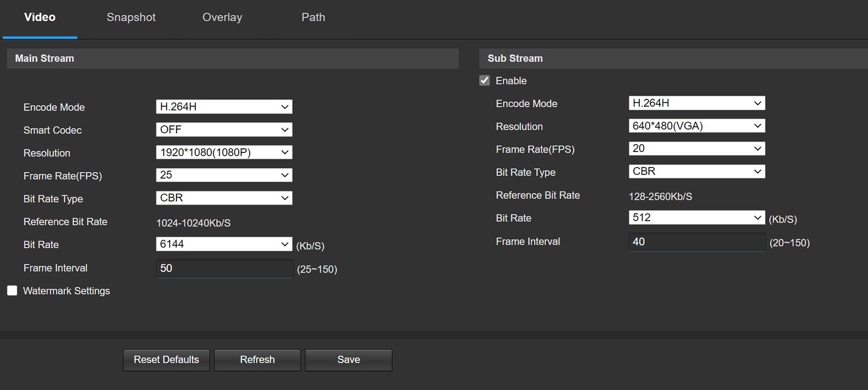
Task: Open Sub Stream Encode Mode dropdown
Action: (697, 103)
